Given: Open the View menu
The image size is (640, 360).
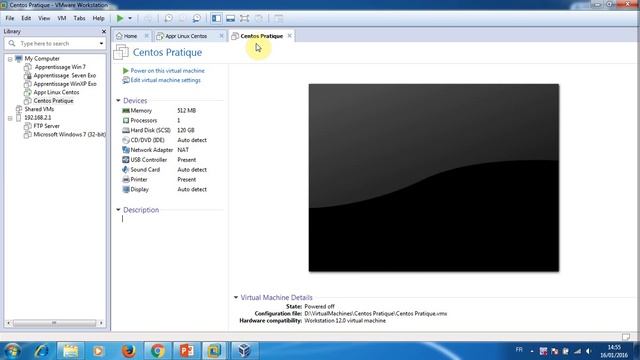Looking at the screenshot, I should [x=44, y=18].
